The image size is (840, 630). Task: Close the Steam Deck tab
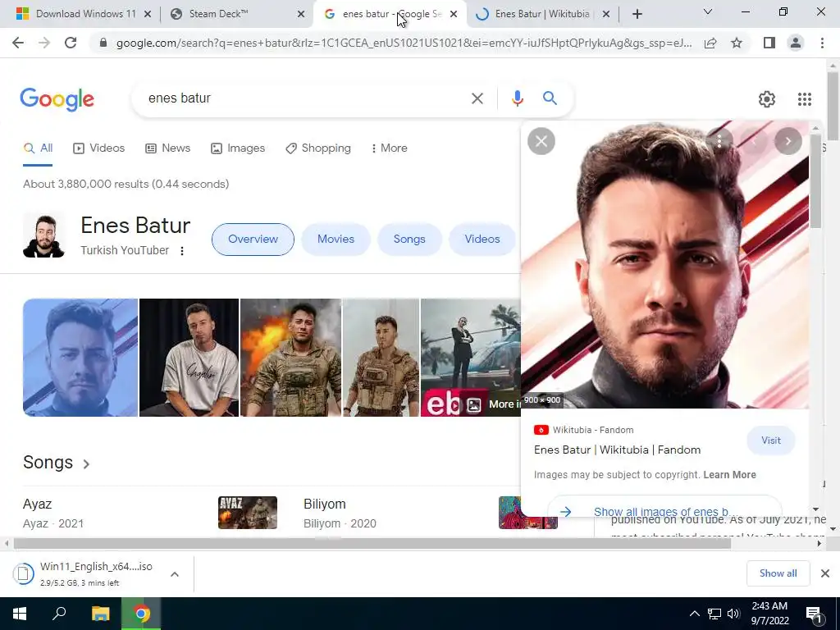point(301,14)
